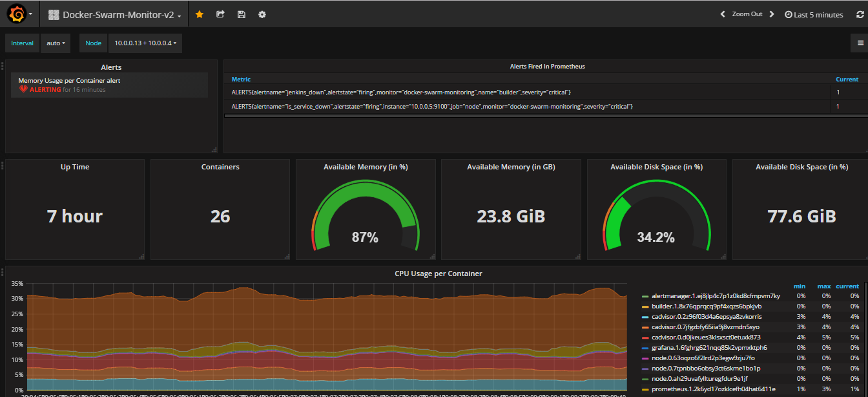Click the 34.2% disk space gauge
The height and width of the screenshot is (397, 868).
[656, 217]
